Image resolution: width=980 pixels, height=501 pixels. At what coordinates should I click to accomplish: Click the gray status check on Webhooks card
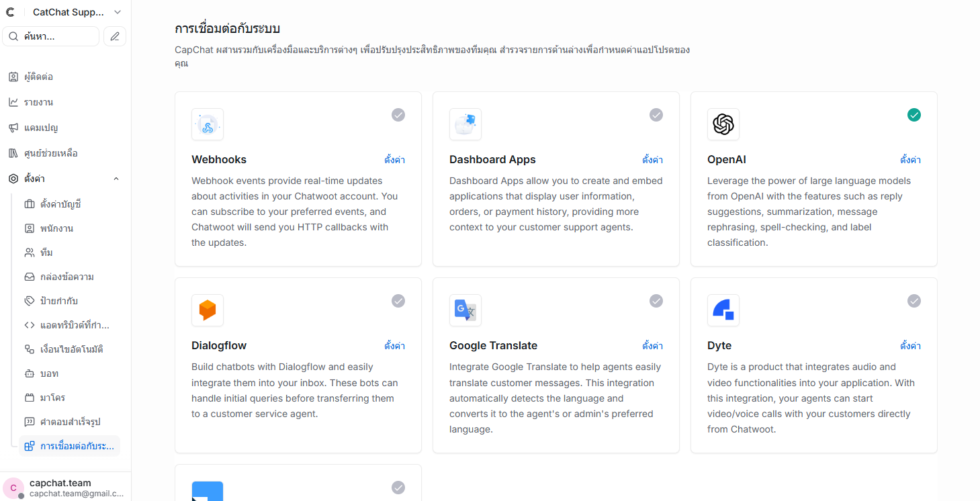pyautogui.click(x=398, y=115)
